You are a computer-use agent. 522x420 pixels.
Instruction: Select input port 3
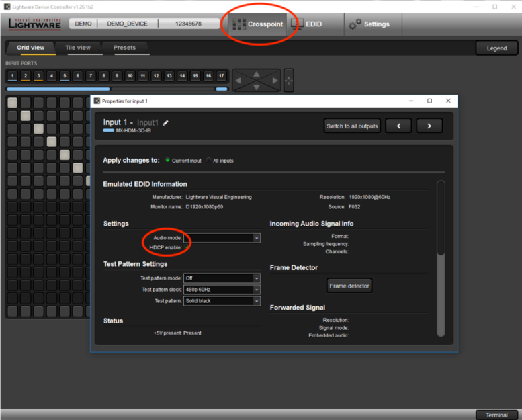38,76
